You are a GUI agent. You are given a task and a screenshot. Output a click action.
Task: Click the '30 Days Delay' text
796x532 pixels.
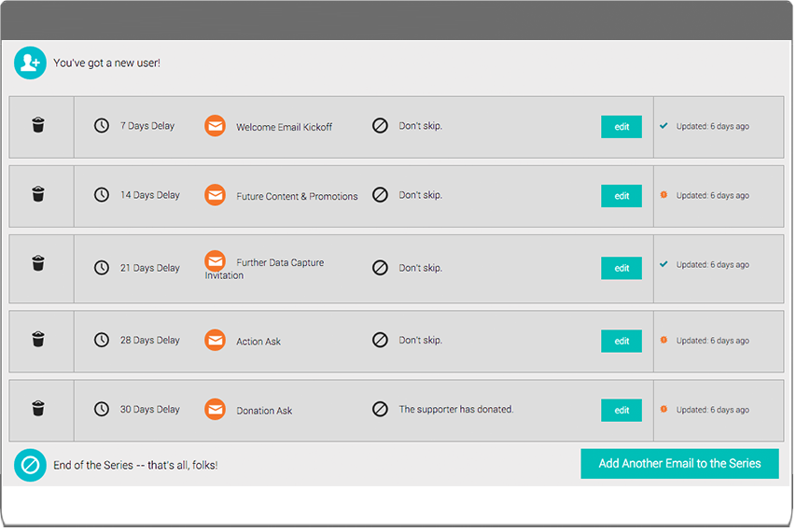[x=149, y=409]
